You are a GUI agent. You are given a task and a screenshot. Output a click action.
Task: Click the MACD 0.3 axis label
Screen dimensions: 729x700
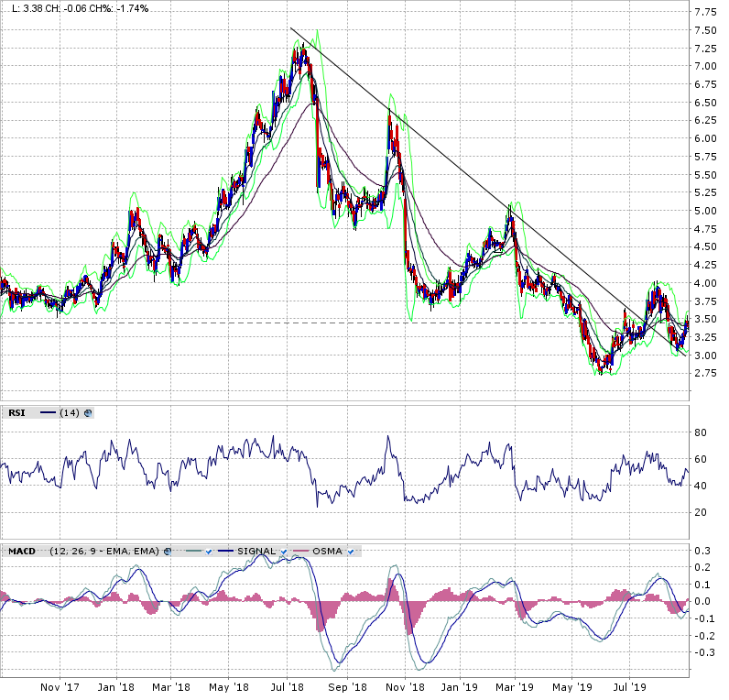click(x=702, y=551)
